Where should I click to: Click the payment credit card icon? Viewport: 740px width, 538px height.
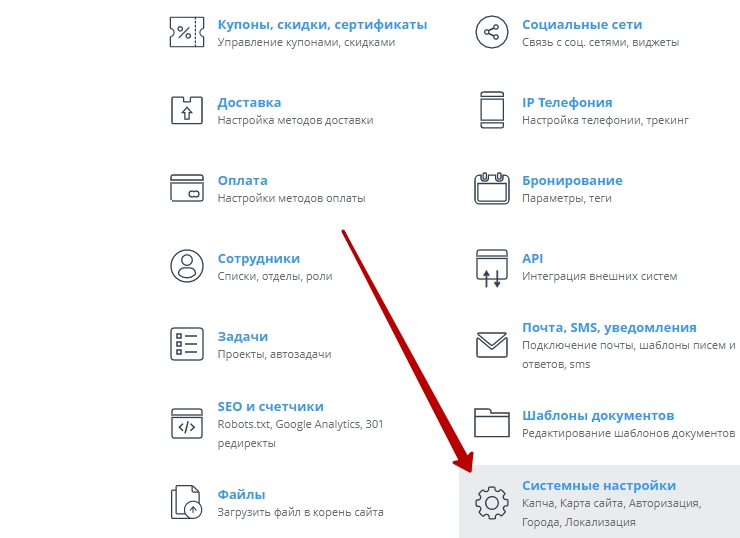(187, 188)
